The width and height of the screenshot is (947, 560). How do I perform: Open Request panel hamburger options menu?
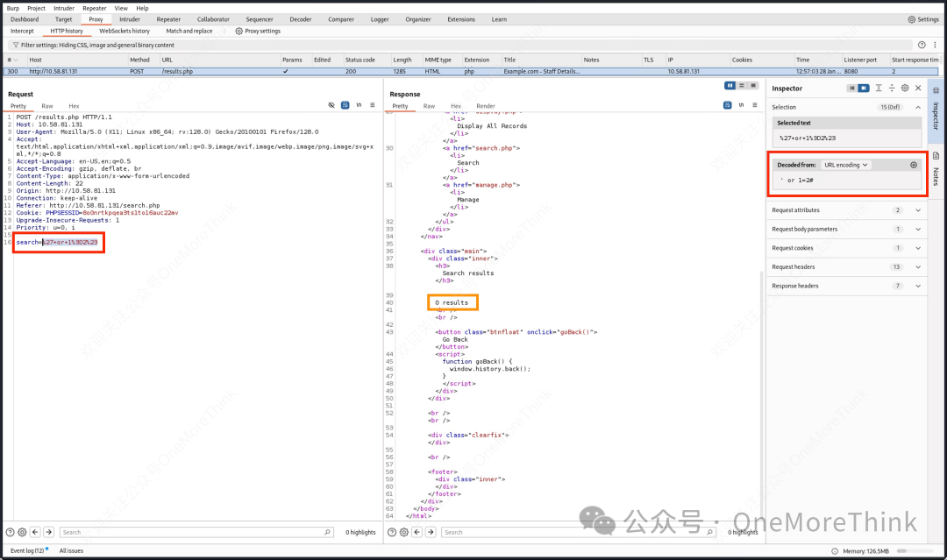point(373,105)
